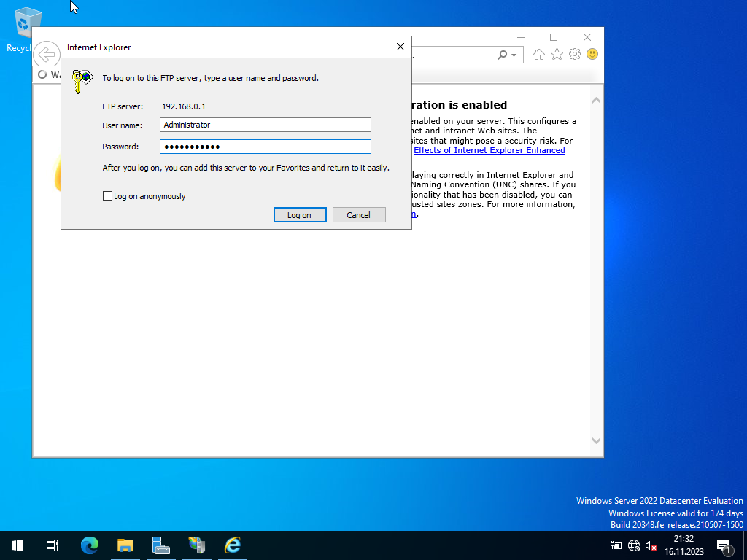Image resolution: width=747 pixels, height=560 pixels.
Task: Open Internet Explorer Home page icon
Action: tap(539, 54)
